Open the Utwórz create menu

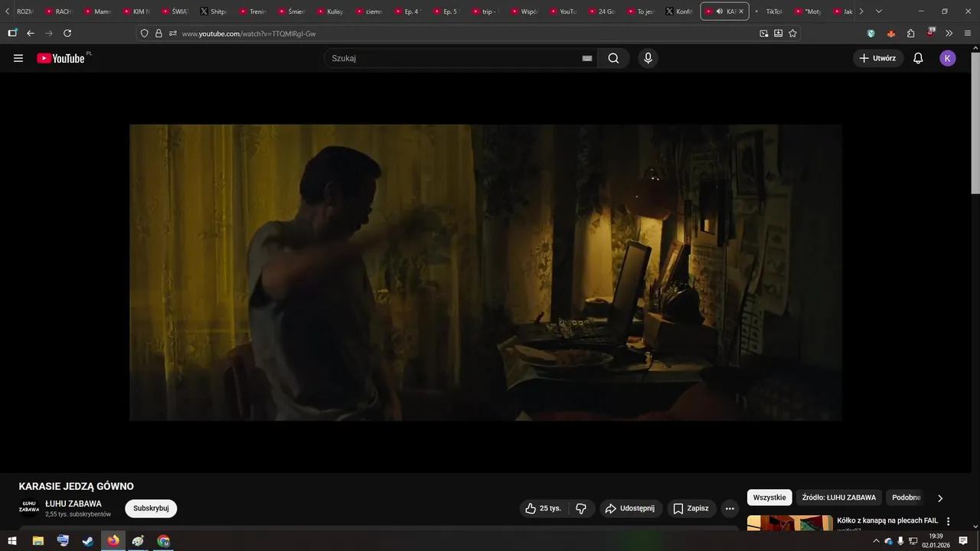(x=877, y=58)
